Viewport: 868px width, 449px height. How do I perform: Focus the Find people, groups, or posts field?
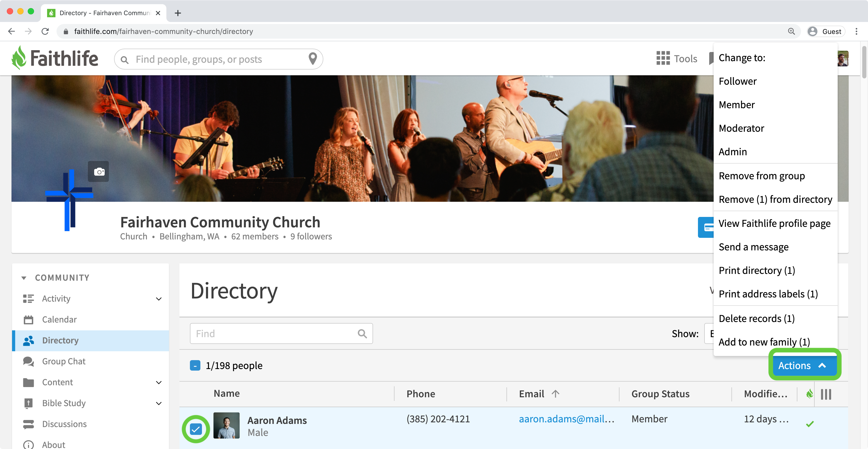pyautogui.click(x=218, y=59)
